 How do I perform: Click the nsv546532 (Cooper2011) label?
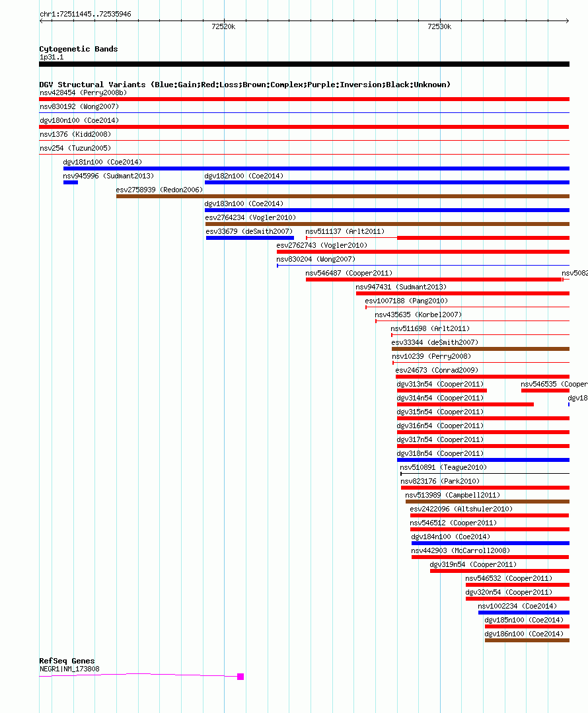coord(509,578)
